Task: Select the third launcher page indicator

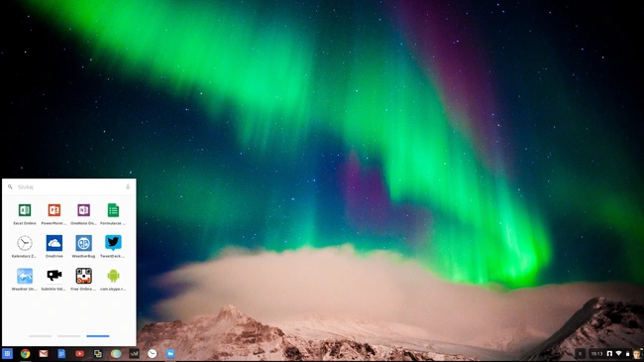Action: 98,336
